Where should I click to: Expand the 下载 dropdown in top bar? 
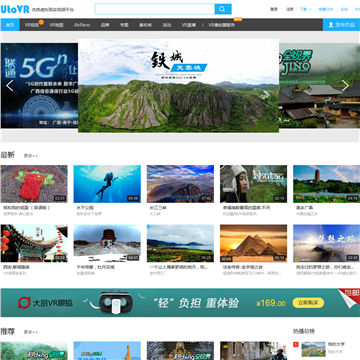(306, 9)
